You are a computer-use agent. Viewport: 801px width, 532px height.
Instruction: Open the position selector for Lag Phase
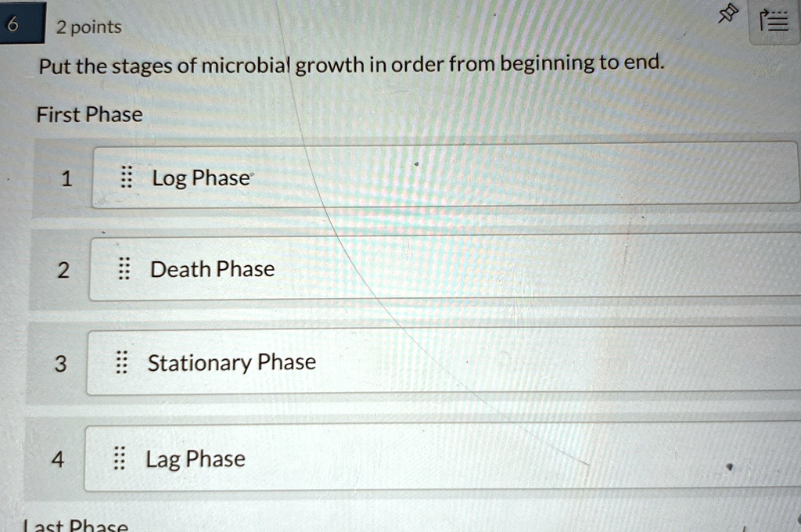pyautogui.click(x=58, y=460)
